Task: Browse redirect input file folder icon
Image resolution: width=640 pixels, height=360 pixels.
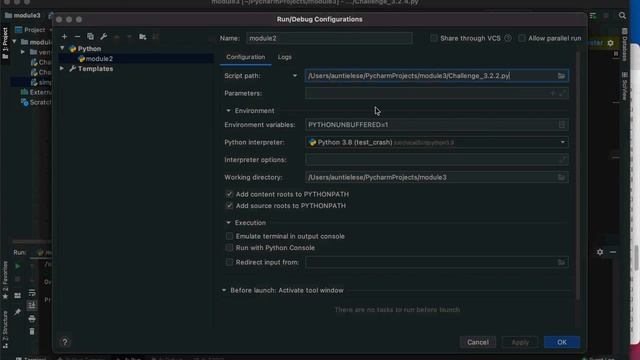Action: (x=561, y=262)
